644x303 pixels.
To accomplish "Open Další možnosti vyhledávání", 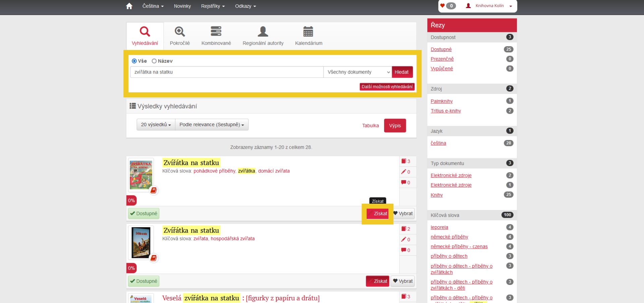I will (387, 87).
